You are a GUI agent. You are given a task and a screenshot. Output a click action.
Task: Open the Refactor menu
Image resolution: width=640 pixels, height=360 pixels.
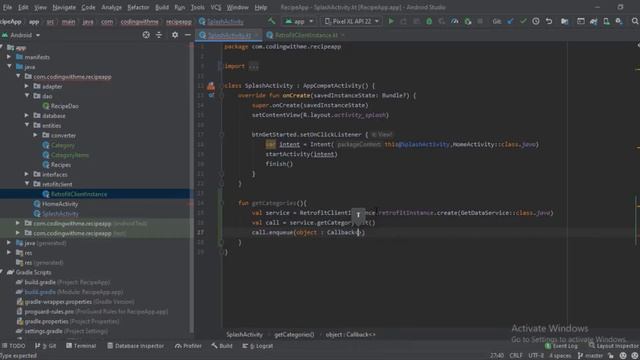138,7
